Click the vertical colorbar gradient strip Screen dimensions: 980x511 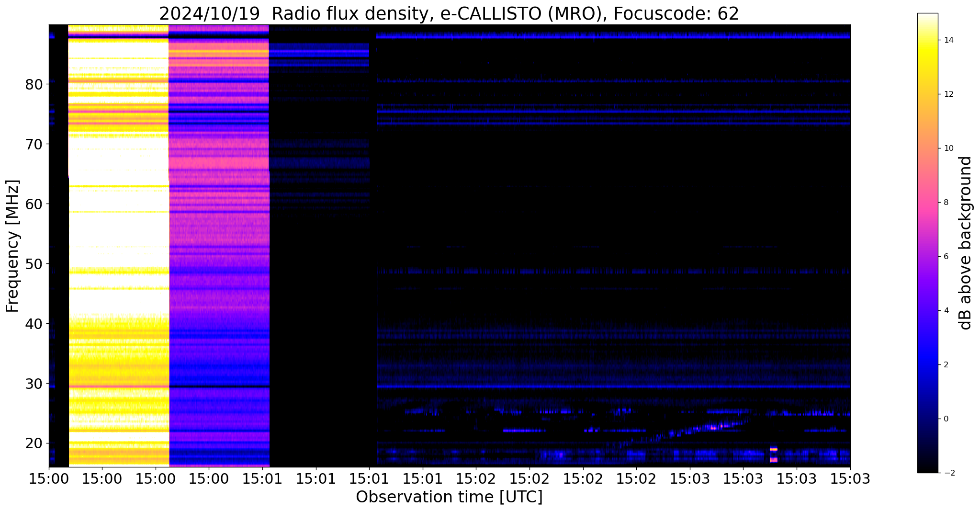point(927,243)
